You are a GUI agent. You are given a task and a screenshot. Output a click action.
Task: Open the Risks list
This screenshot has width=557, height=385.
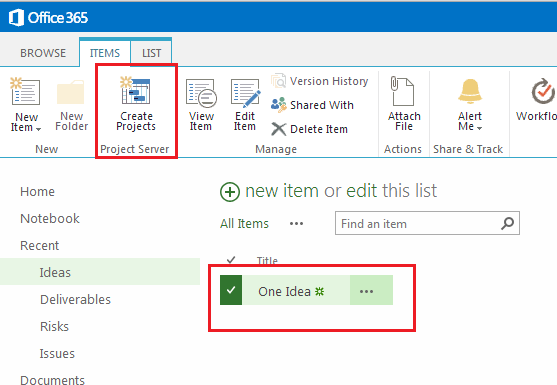pos(54,326)
